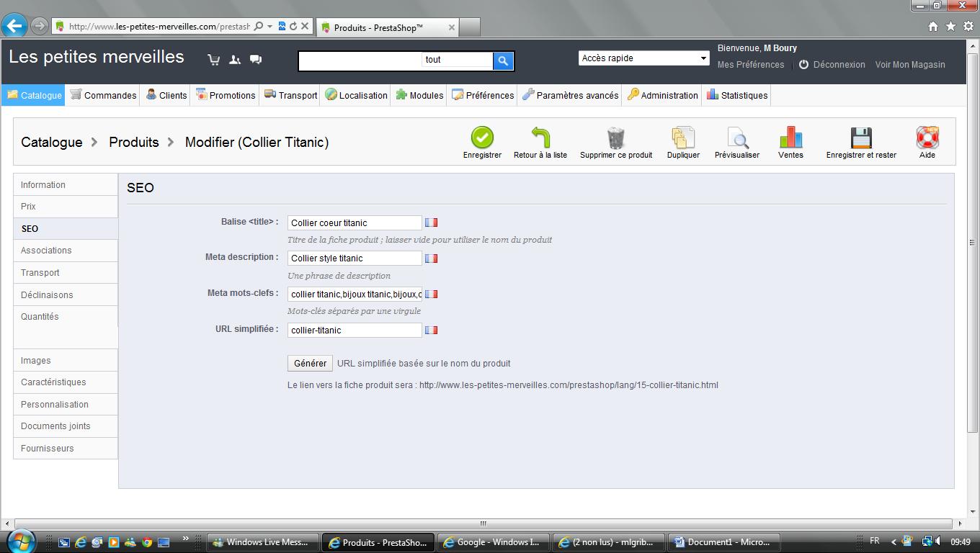Select the Fournisseurs sidebar tab

66,449
